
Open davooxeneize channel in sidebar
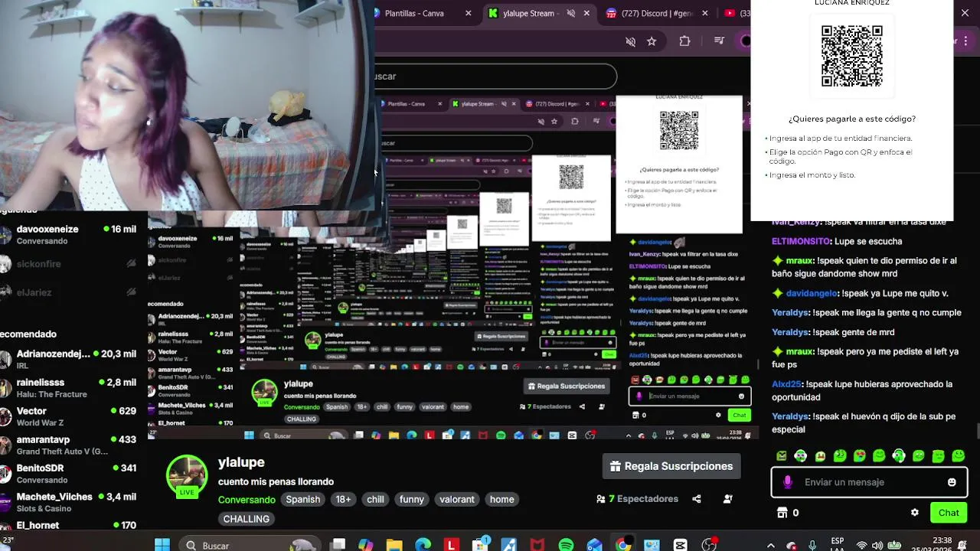pyautogui.click(x=69, y=234)
